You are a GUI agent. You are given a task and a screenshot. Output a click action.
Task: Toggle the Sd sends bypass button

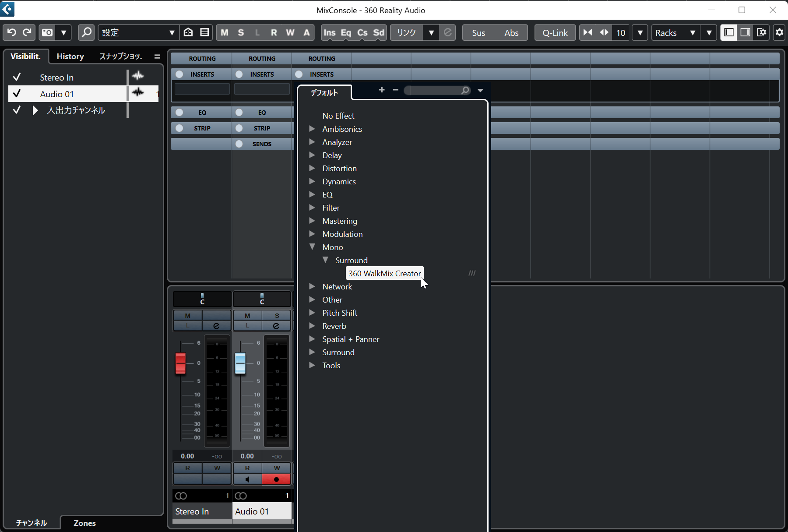click(x=379, y=32)
